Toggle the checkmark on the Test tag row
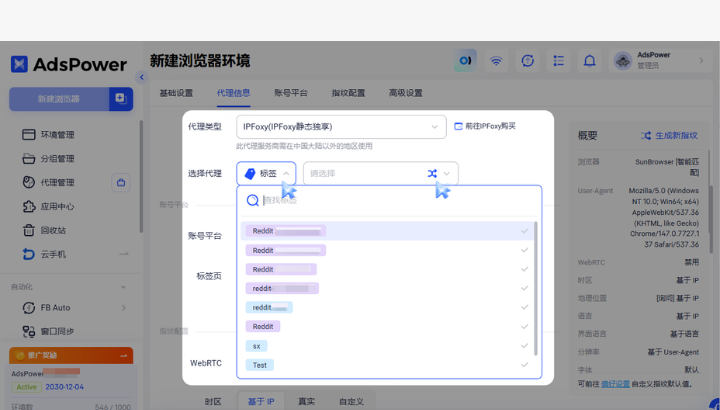The height and width of the screenshot is (410, 720). tap(524, 365)
